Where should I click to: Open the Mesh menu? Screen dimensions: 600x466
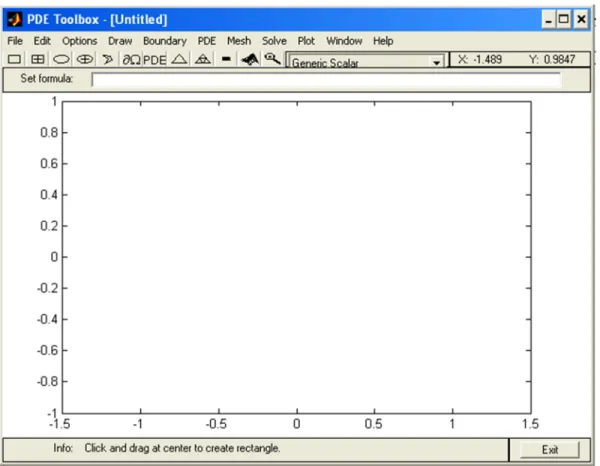pos(239,41)
